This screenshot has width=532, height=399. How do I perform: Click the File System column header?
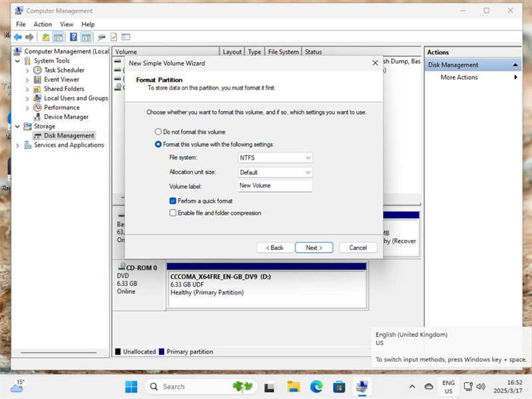[x=283, y=52]
